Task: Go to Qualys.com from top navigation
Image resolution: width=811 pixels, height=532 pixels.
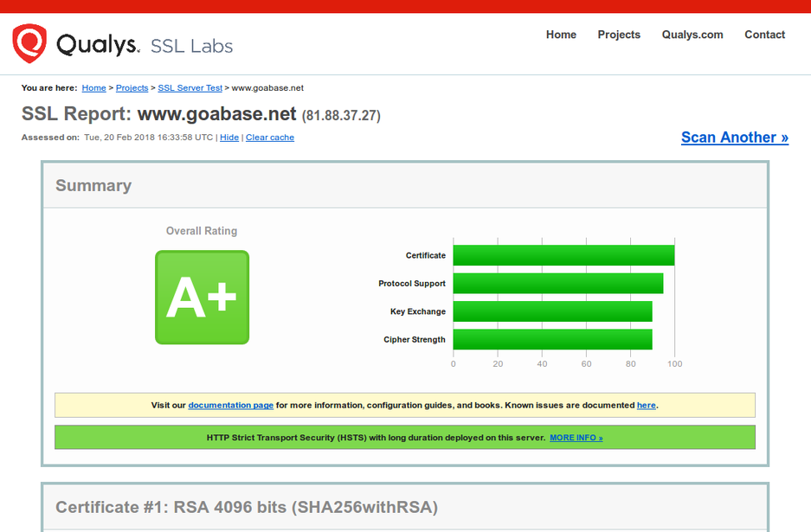Action: point(692,35)
